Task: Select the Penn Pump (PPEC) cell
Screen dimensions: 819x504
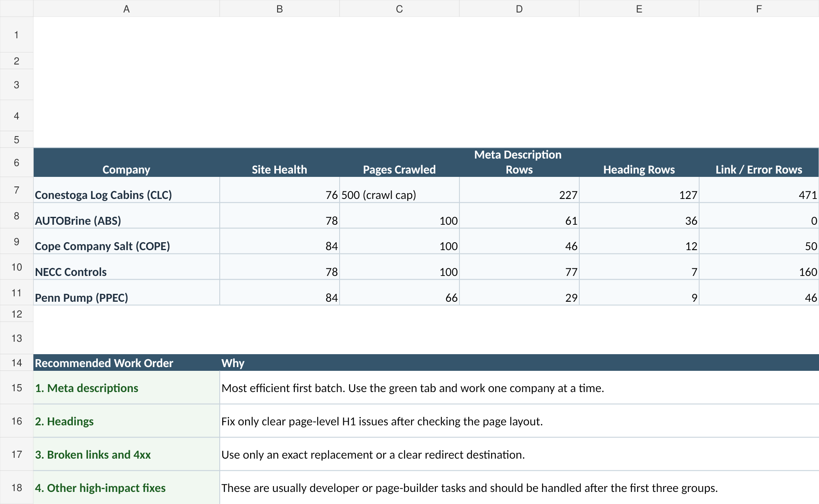Action: click(127, 293)
